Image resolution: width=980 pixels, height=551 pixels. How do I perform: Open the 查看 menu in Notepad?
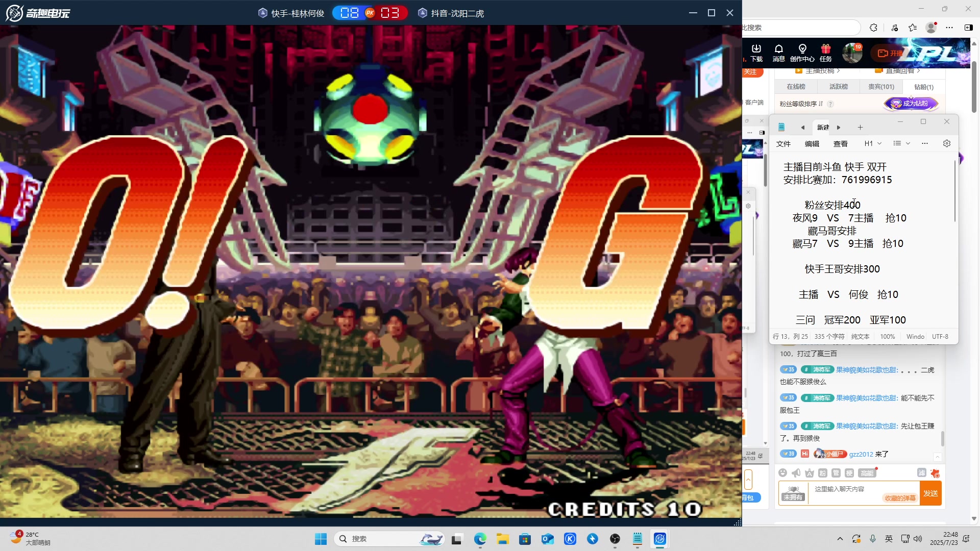[841, 144]
